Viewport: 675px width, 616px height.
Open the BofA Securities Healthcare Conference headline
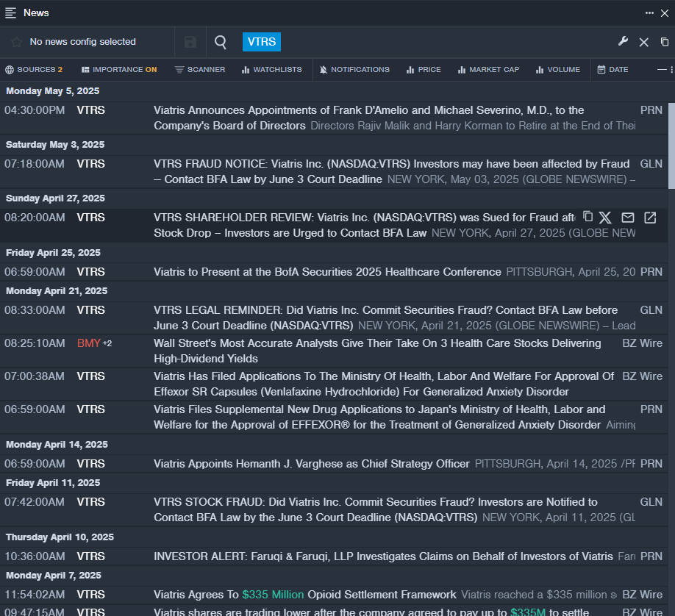pyautogui.click(x=328, y=272)
